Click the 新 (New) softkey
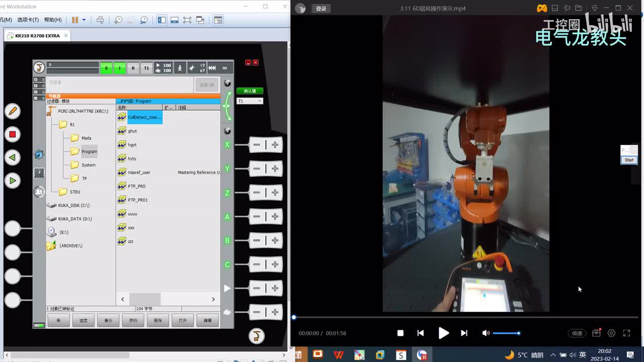The width and height of the screenshot is (644, 362). click(59, 320)
